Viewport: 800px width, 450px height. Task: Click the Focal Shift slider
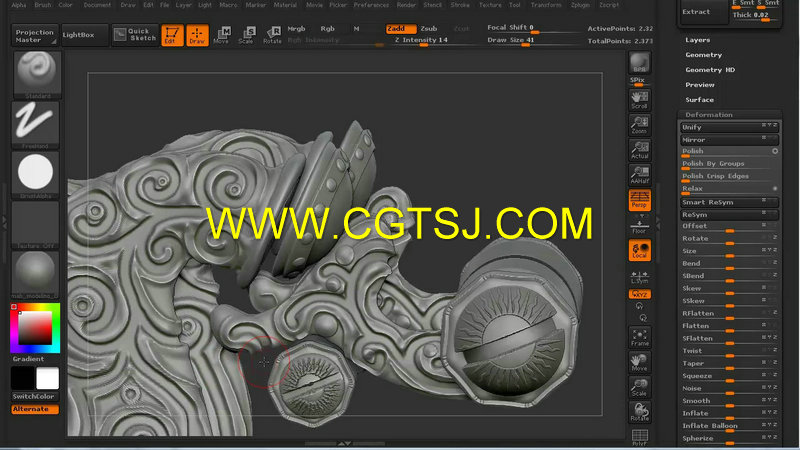coord(532,28)
